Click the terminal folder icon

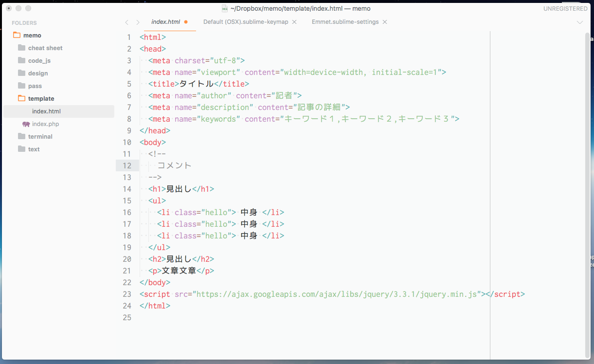pos(21,136)
